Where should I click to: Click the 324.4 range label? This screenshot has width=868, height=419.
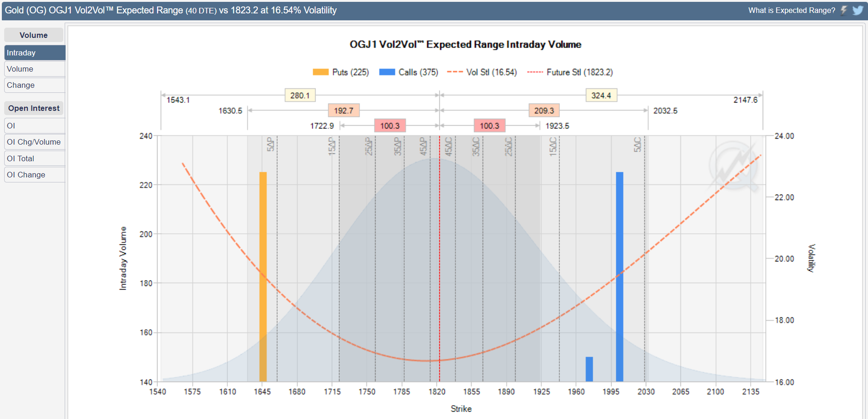(601, 96)
